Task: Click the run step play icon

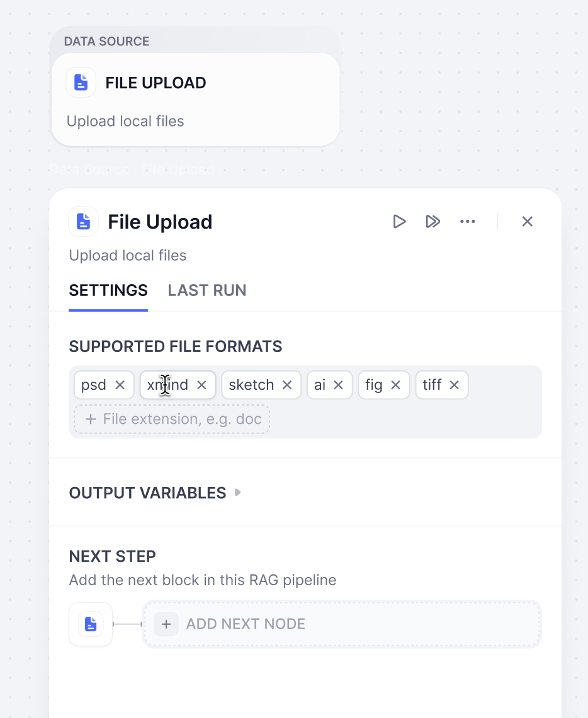Action: tap(399, 221)
